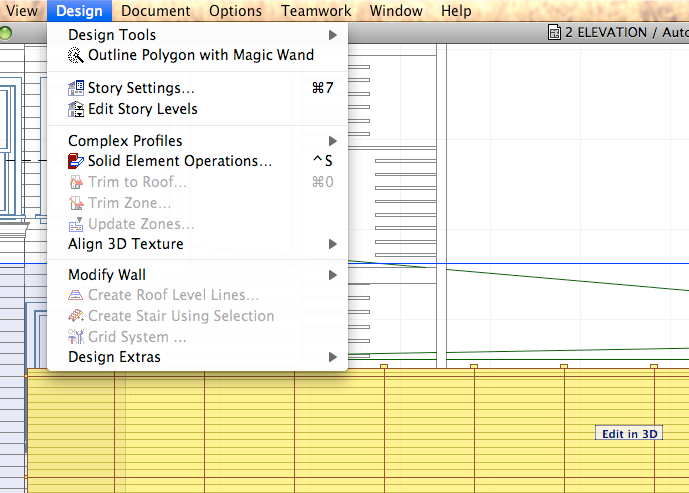Screen dimensions: 689x493
Task: Expand the Design Extras submenu arrow
Action: tap(333, 357)
